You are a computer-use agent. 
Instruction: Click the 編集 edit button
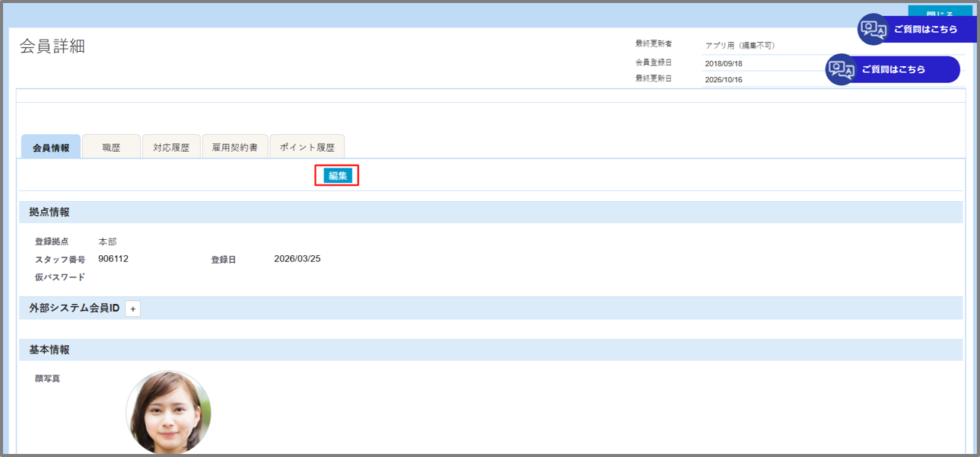338,176
